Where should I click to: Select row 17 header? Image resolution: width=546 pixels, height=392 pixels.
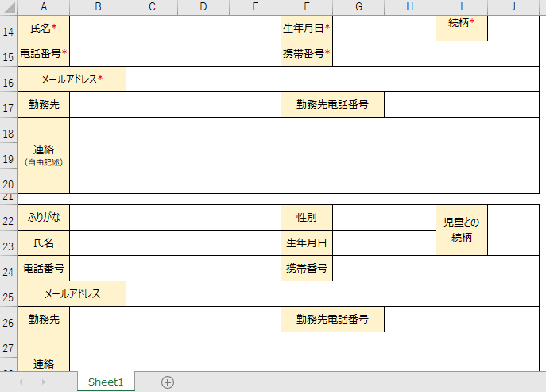(x=9, y=104)
